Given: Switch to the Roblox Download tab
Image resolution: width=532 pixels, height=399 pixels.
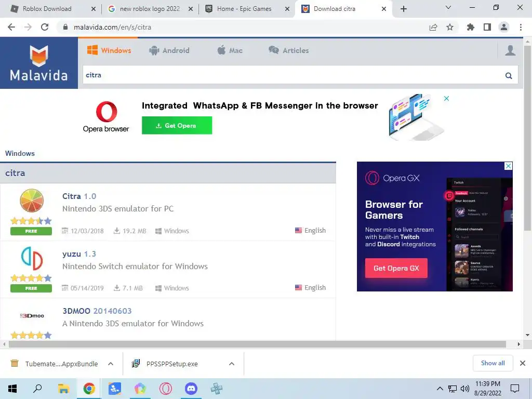Looking at the screenshot, I should [47, 9].
